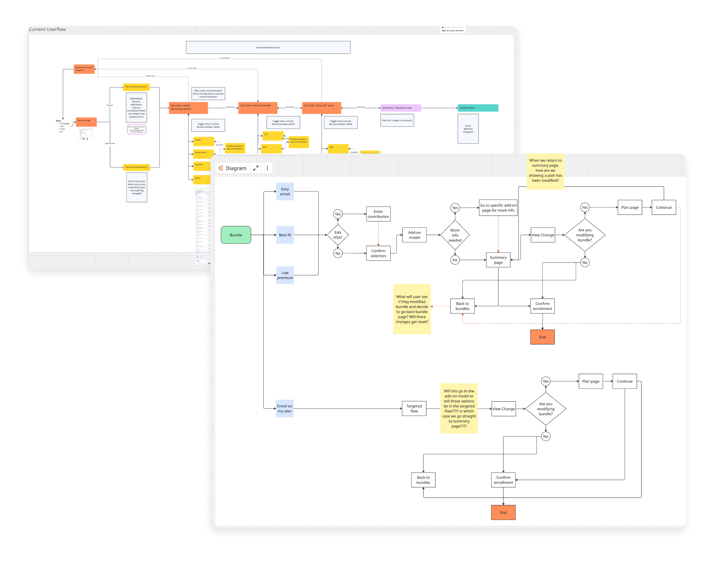Click the teal Confirmation node
The height and width of the screenshot is (574, 728).
click(478, 108)
